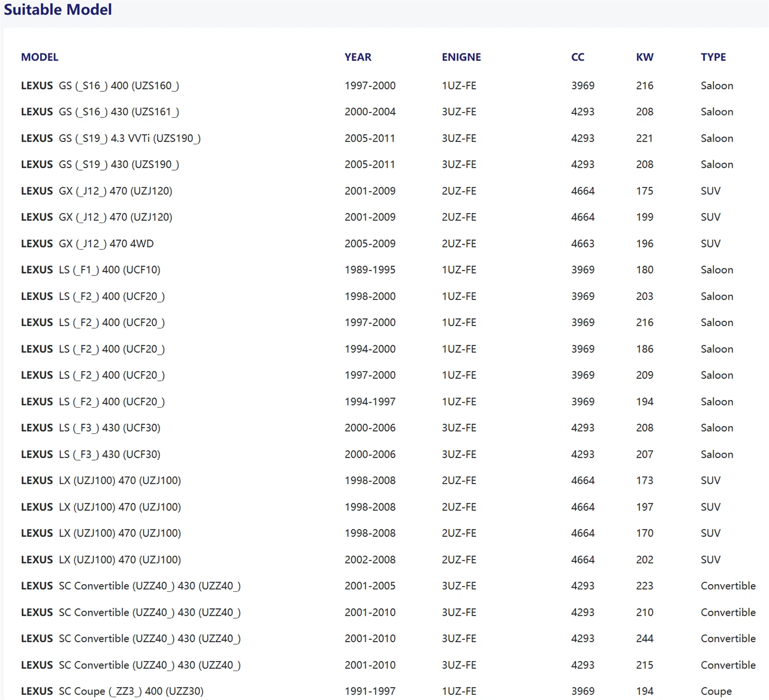
Task: Click KW value 173 in LX 470 row
Action: [x=645, y=480]
